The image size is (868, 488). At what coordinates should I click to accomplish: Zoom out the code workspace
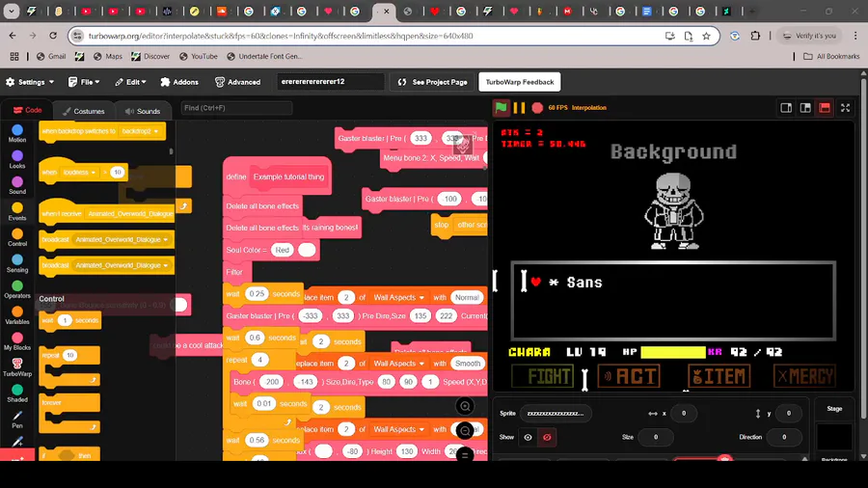[x=465, y=430]
